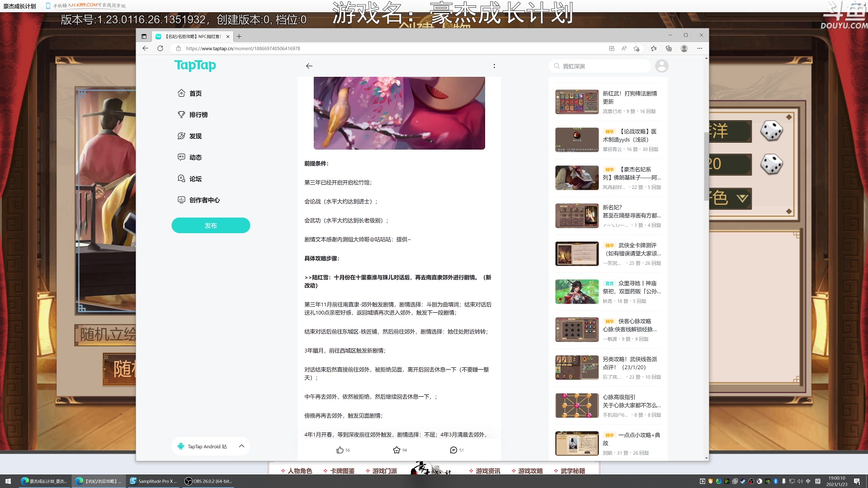
Task: Click the second dice icon in game
Action: click(x=771, y=164)
